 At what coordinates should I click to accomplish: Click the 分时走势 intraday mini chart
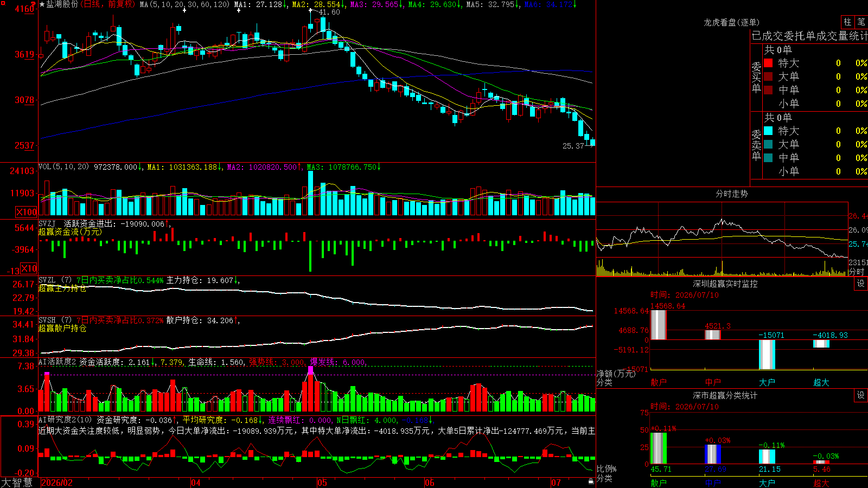722,239
